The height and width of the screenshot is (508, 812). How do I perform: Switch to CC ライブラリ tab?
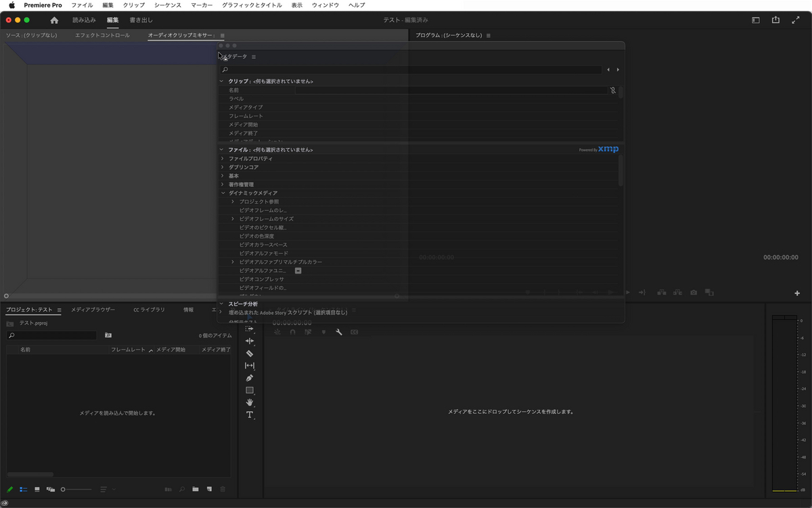149,310
